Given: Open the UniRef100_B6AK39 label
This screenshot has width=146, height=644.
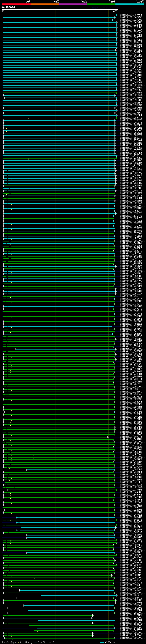Looking at the screenshot, I should 131,562.
